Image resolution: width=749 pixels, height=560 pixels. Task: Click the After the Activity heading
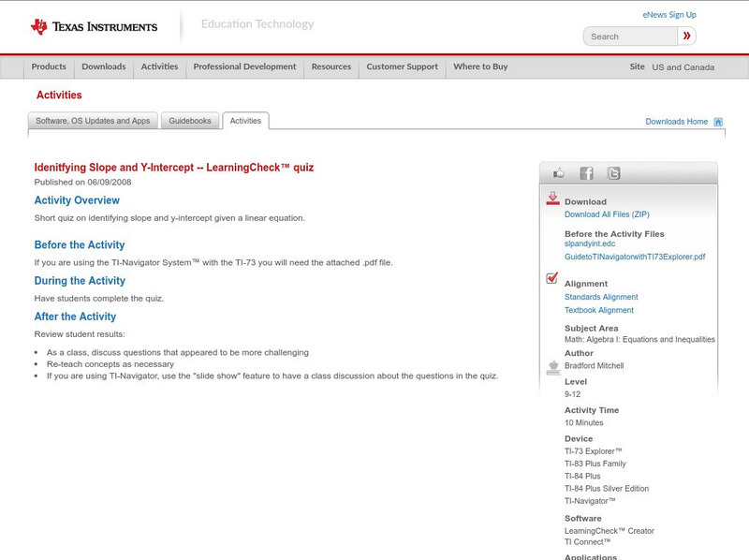click(75, 317)
